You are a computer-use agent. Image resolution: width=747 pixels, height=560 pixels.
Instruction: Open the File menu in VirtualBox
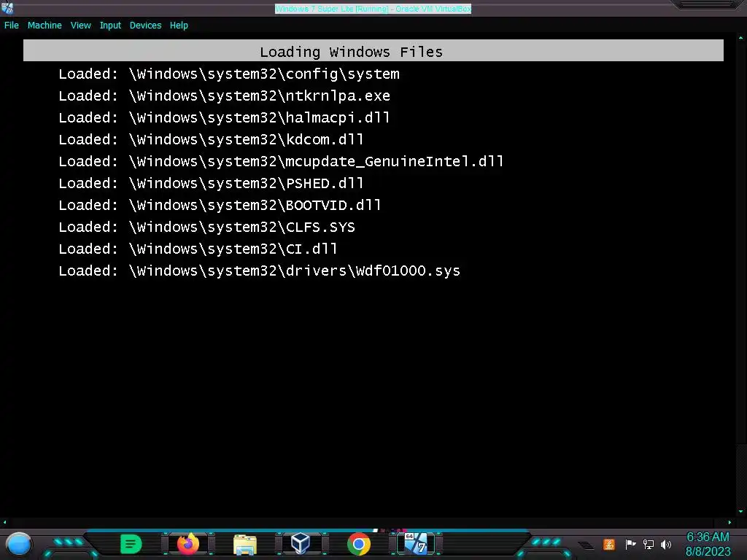[x=12, y=26]
